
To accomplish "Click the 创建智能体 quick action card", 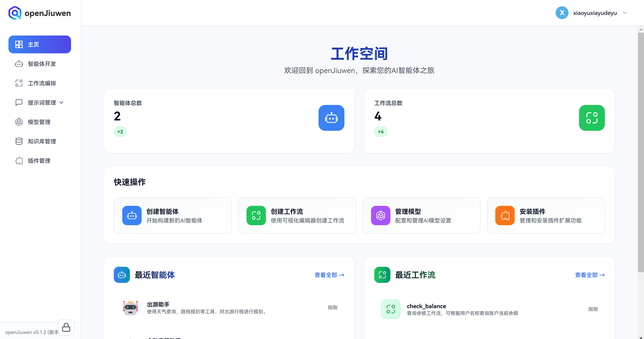I will pos(172,215).
